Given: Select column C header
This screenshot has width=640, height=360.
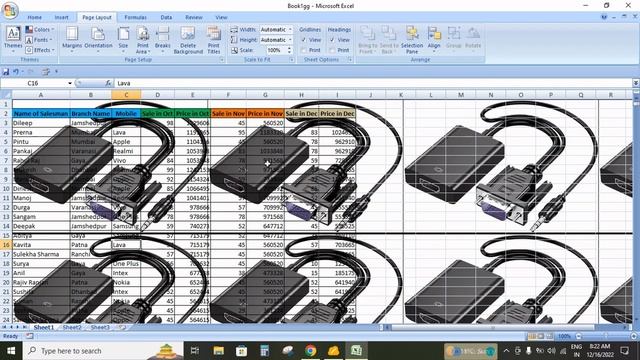Looking at the screenshot, I should (126, 95).
